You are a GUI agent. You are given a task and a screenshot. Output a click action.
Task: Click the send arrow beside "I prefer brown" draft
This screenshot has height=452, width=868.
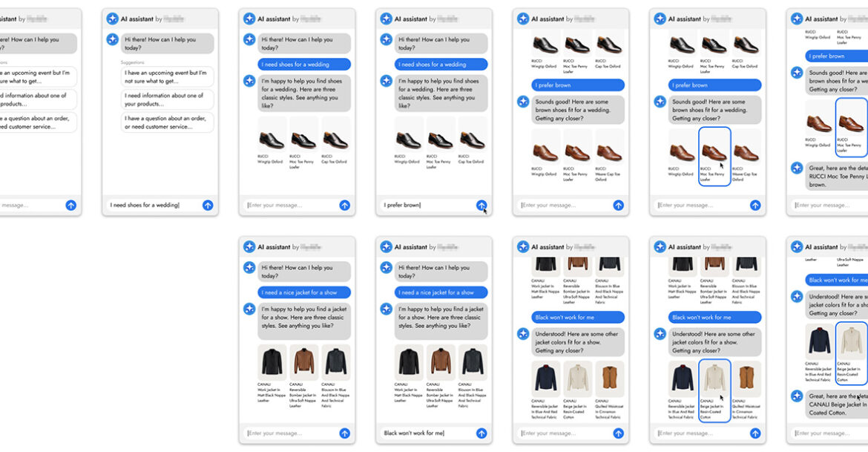pos(481,205)
